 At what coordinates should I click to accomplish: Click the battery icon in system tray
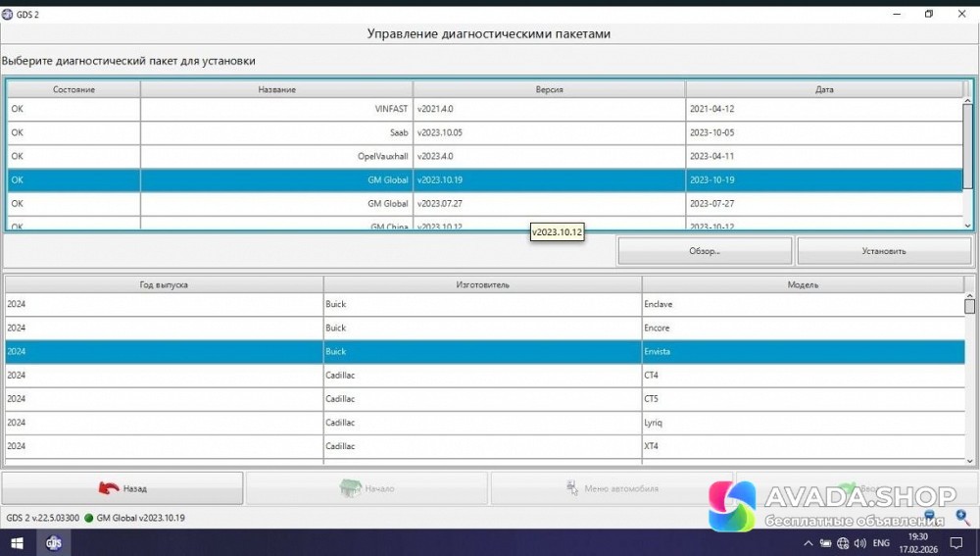[825, 542]
